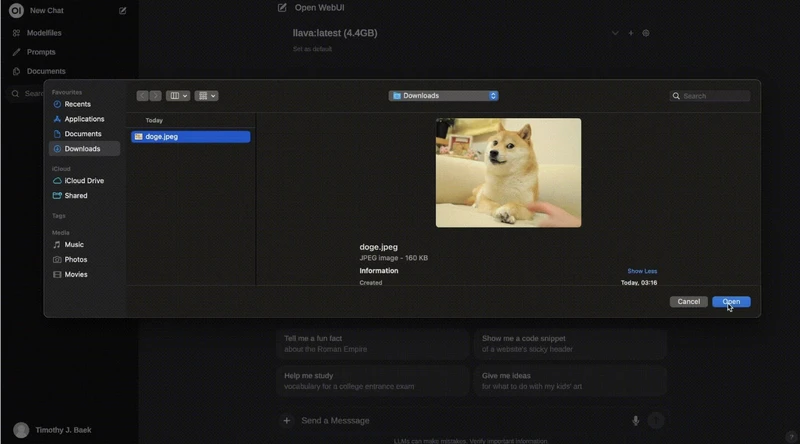Click the Show Less link
Image resolution: width=800 pixels, height=444 pixels.
642,271
